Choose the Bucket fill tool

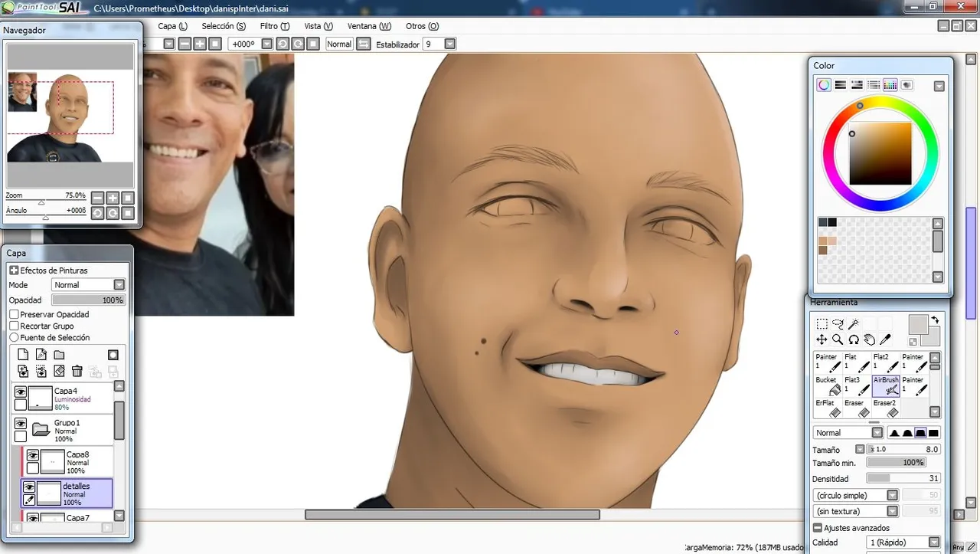[828, 385]
